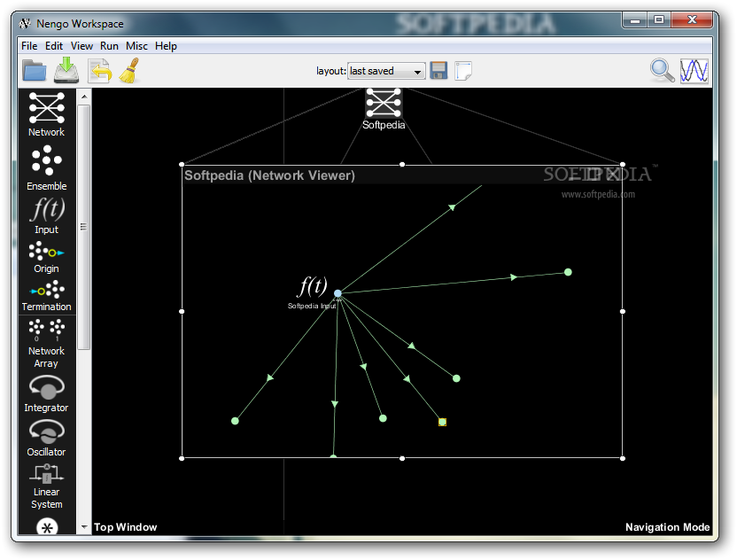Click the Navigation Mode status text

pyautogui.click(x=667, y=527)
